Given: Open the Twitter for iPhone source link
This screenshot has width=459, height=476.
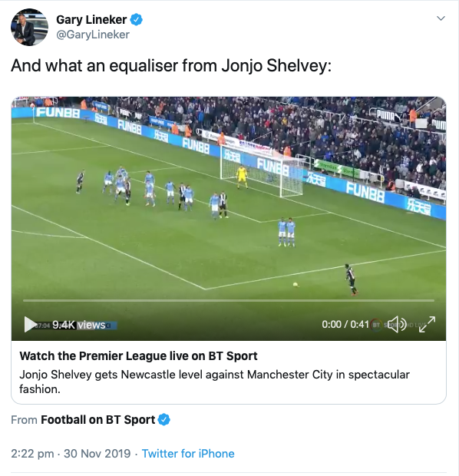Looking at the screenshot, I should 188,454.
